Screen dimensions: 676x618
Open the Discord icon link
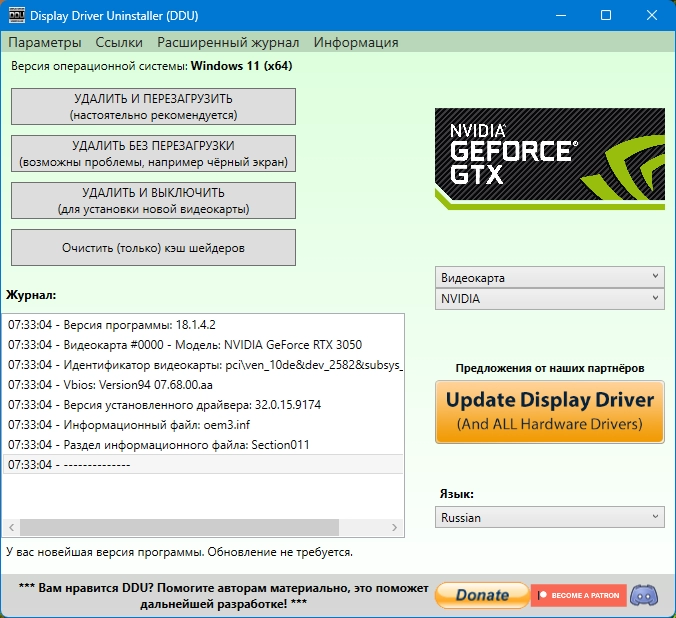coord(644,595)
